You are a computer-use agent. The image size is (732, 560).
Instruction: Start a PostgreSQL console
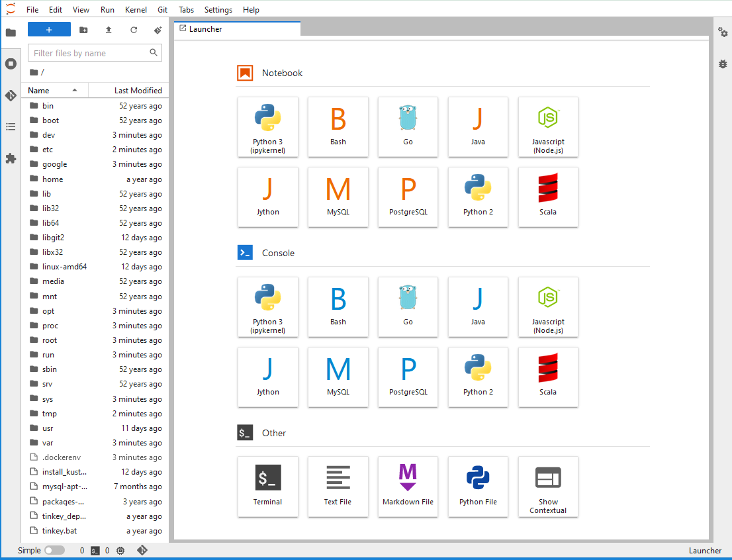point(408,377)
